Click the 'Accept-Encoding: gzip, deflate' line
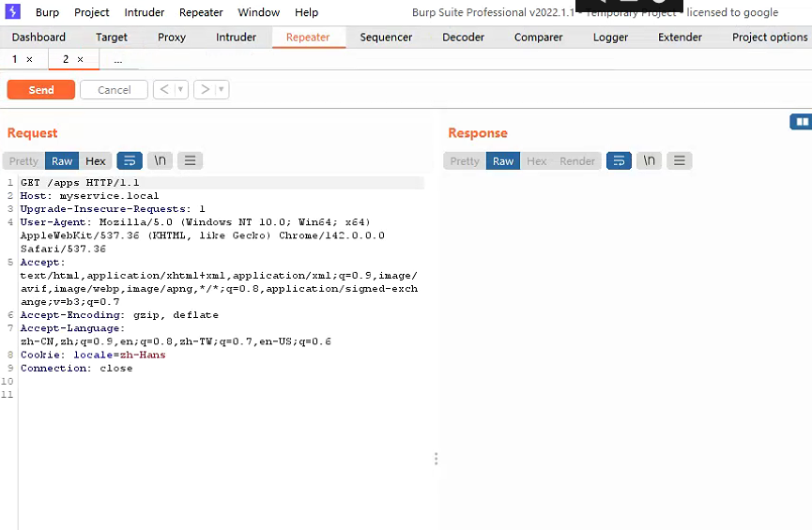 (119, 315)
